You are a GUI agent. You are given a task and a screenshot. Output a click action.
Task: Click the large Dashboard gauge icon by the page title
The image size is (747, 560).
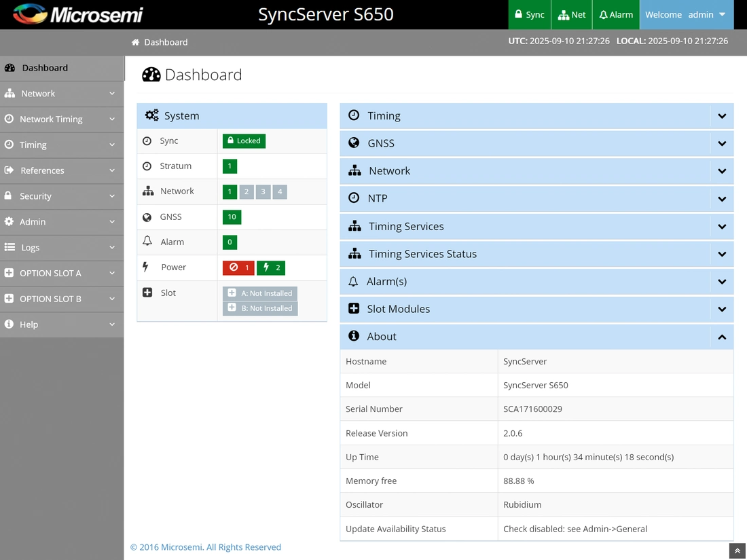[151, 75]
